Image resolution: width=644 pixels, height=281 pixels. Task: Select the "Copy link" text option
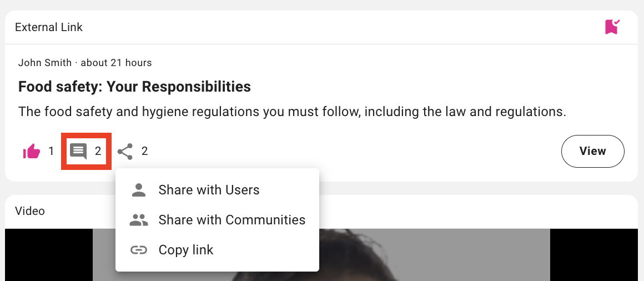point(185,250)
